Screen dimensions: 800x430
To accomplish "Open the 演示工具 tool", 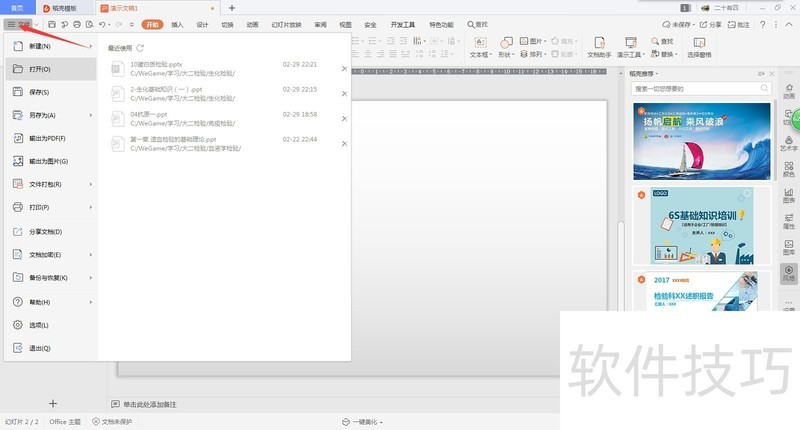I will coord(631,47).
